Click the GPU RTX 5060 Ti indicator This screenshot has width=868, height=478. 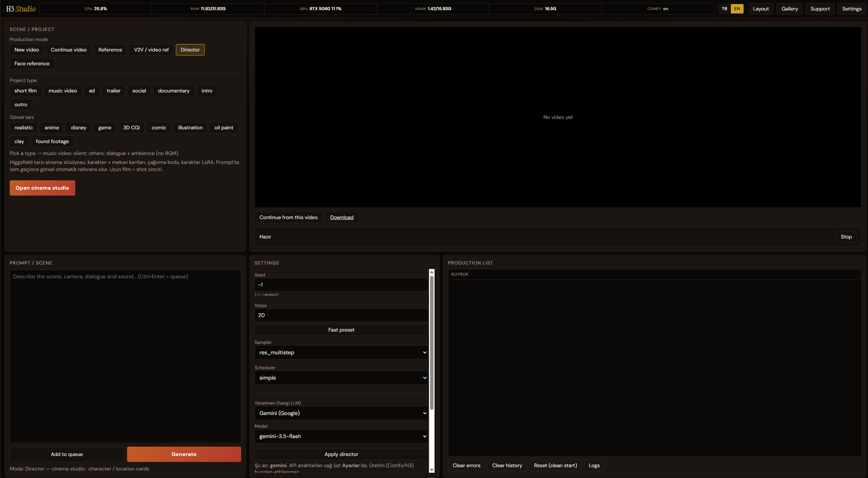(321, 9)
